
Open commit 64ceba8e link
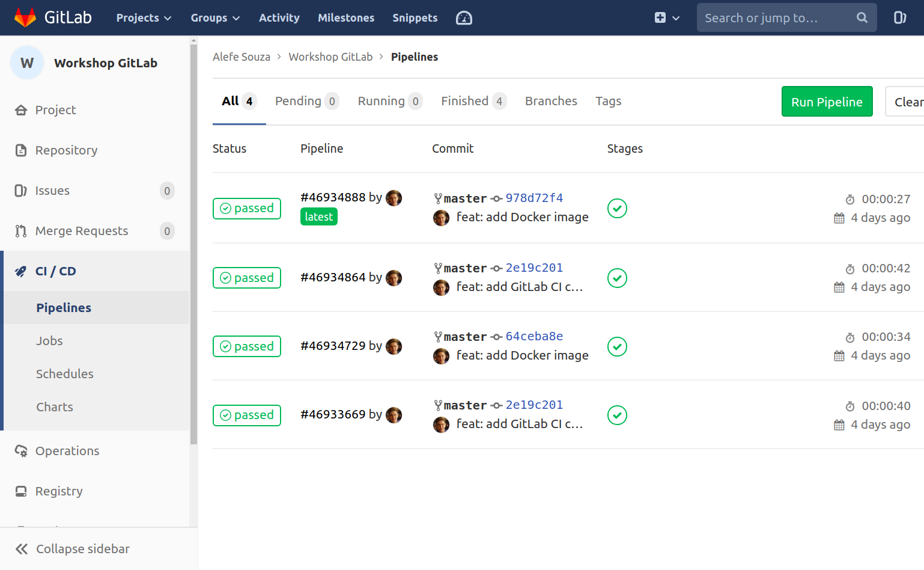(x=534, y=336)
